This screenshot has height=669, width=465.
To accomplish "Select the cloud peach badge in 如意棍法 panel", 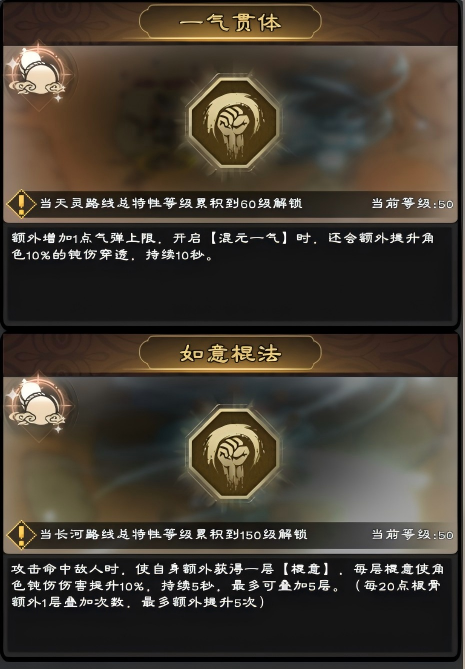I will [x=38, y=405].
